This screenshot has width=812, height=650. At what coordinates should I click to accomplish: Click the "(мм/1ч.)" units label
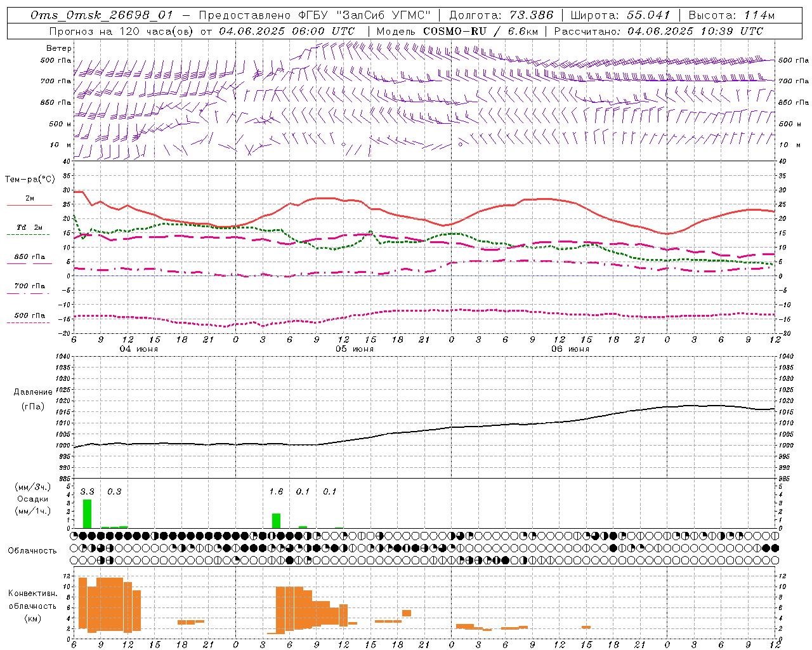[x=33, y=511]
